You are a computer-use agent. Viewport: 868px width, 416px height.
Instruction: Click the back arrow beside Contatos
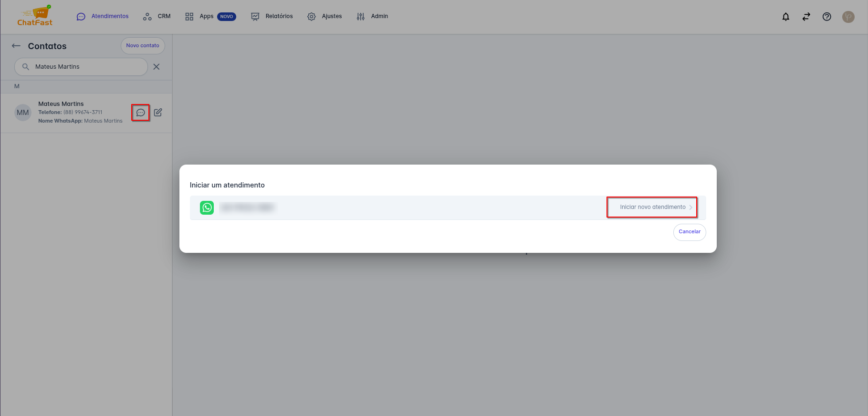click(x=16, y=46)
